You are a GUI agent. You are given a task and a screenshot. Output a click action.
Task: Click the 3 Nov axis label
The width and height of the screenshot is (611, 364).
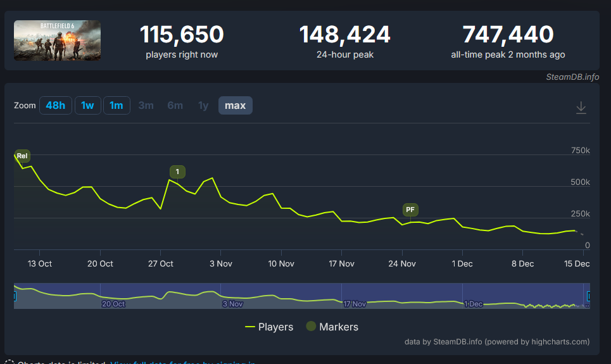pos(221,263)
